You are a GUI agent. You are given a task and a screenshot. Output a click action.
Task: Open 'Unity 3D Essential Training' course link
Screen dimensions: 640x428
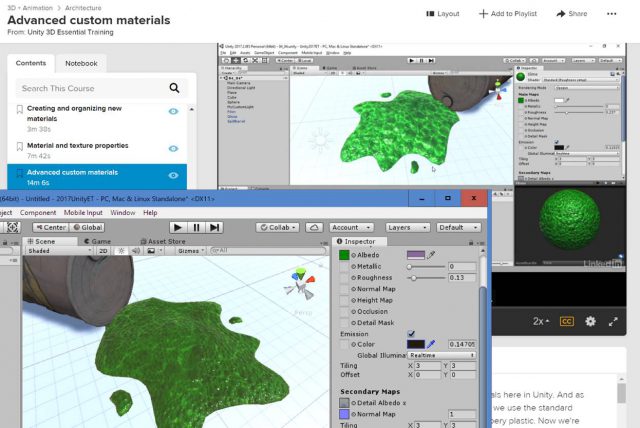[70, 32]
